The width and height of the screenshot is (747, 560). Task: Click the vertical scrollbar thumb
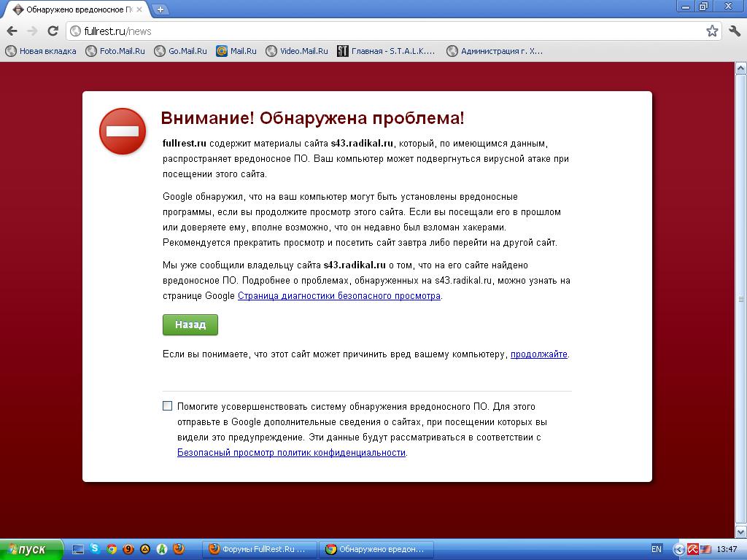(x=741, y=299)
